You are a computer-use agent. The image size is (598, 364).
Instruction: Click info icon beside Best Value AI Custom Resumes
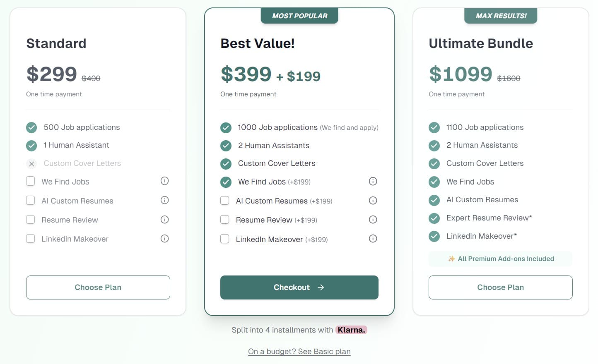(x=373, y=201)
